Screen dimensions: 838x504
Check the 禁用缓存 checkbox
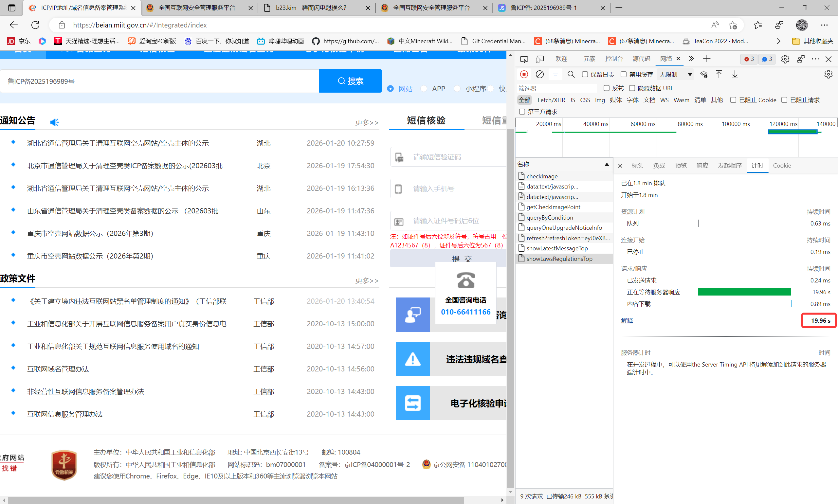coord(624,74)
